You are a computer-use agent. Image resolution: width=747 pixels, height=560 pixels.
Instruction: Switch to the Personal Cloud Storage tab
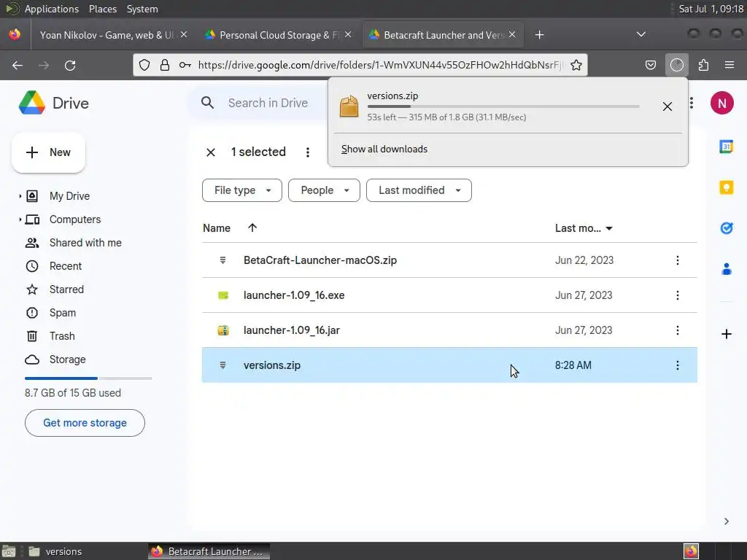click(x=278, y=35)
